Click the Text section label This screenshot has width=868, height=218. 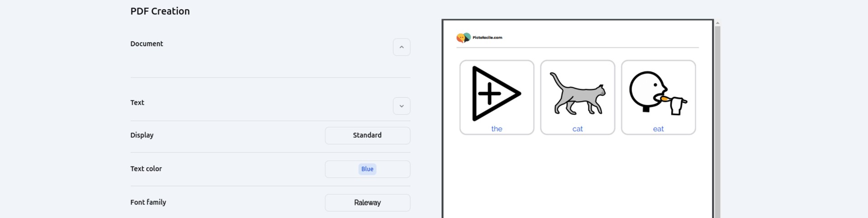(137, 103)
